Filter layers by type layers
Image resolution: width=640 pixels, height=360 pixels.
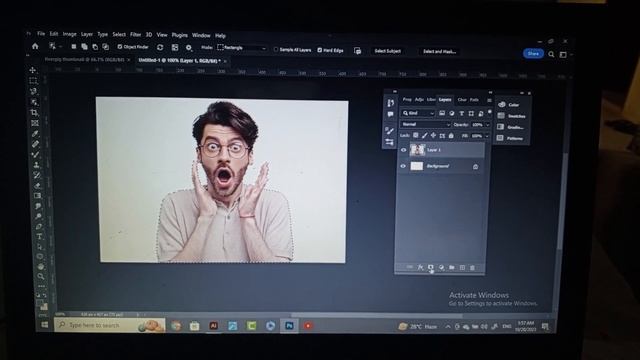coord(462,113)
